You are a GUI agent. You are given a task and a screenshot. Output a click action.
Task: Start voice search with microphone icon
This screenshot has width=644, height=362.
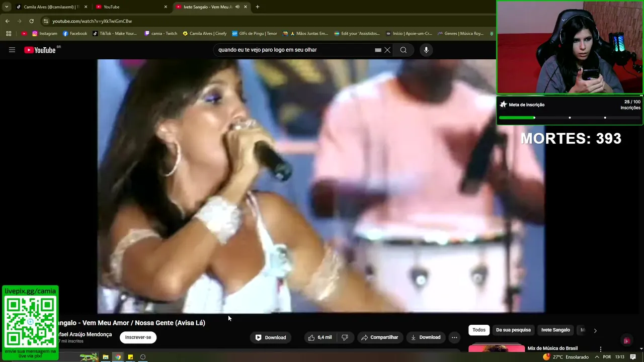tap(426, 50)
